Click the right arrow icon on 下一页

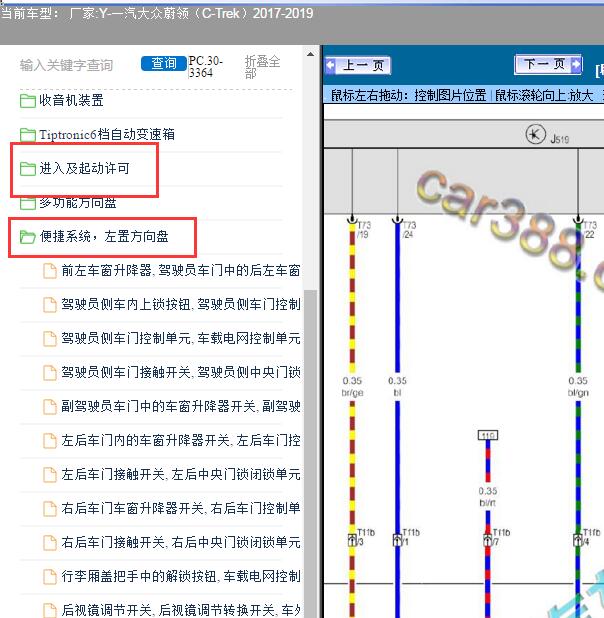coord(576,64)
